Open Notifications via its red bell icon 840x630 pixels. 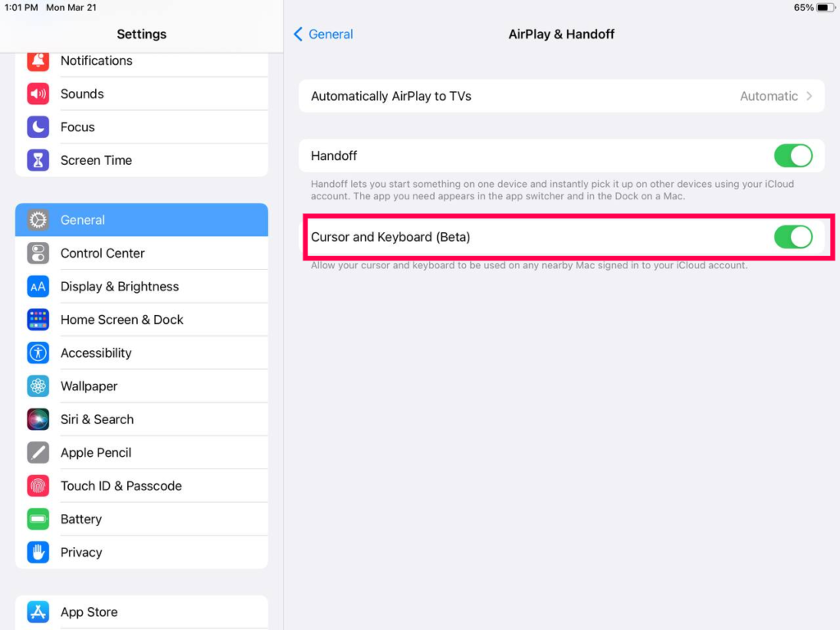coord(38,61)
